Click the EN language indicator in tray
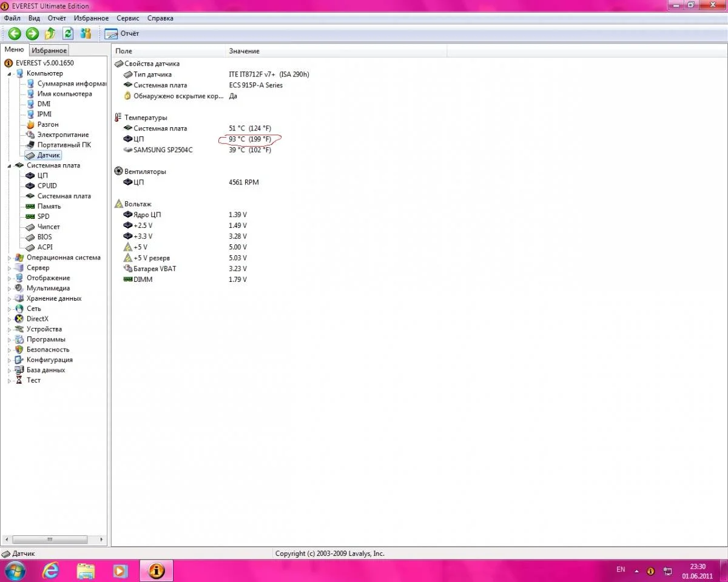Viewport: 728px width, 582px height. click(x=621, y=570)
